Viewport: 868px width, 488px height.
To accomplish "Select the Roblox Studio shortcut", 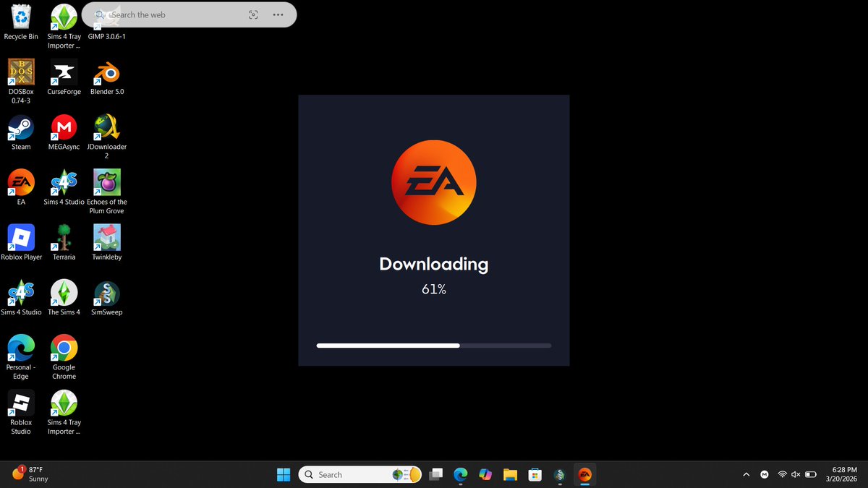I will click(21, 412).
